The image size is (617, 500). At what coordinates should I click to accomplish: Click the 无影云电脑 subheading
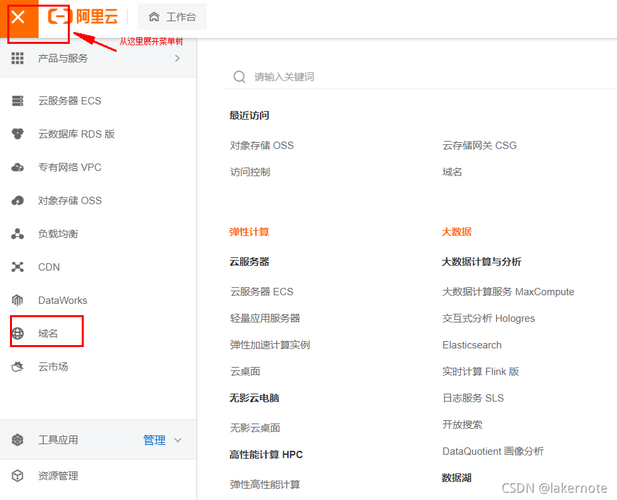point(254,398)
